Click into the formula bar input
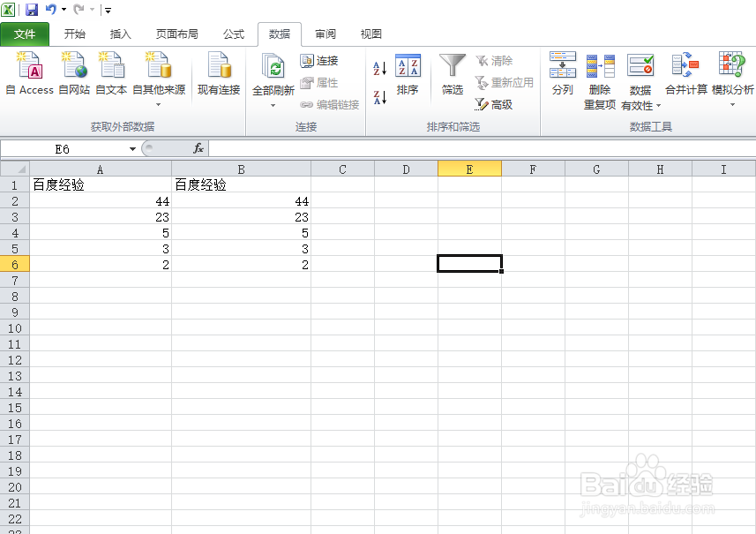Image resolution: width=756 pixels, height=534 pixels. tap(483, 148)
